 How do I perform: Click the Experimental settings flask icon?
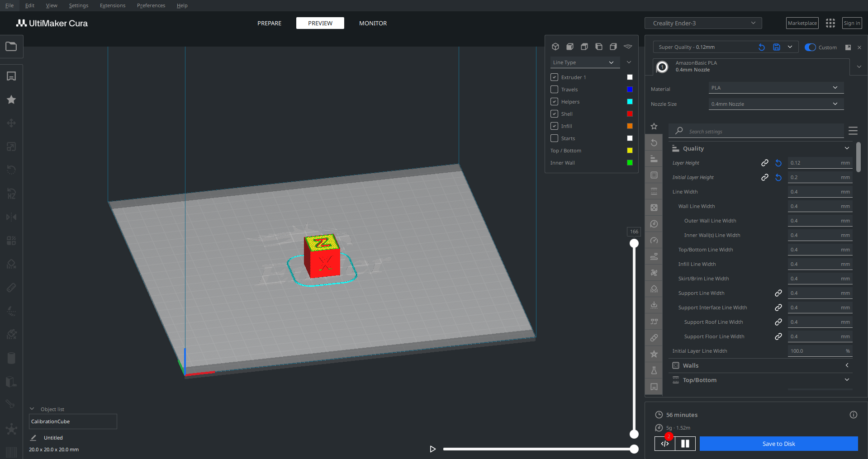click(654, 370)
